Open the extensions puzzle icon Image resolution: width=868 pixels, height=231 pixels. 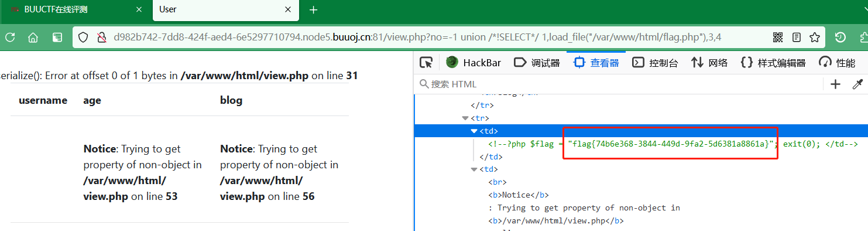[864, 38]
